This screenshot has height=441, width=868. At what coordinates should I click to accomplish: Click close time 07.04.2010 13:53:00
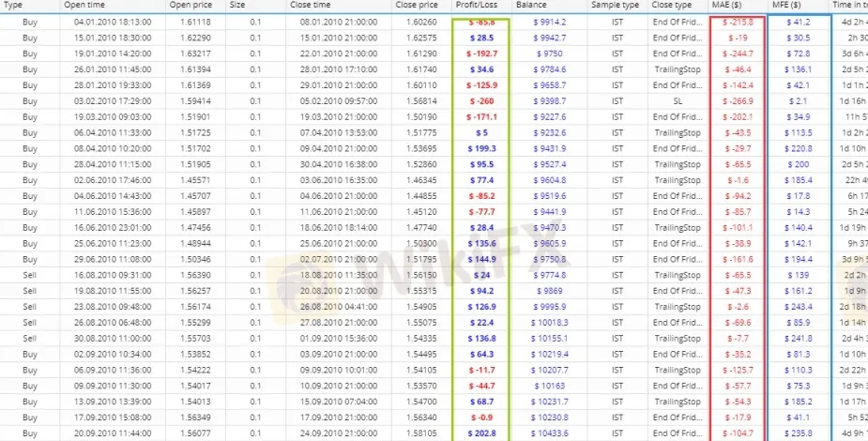pyautogui.click(x=339, y=133)
